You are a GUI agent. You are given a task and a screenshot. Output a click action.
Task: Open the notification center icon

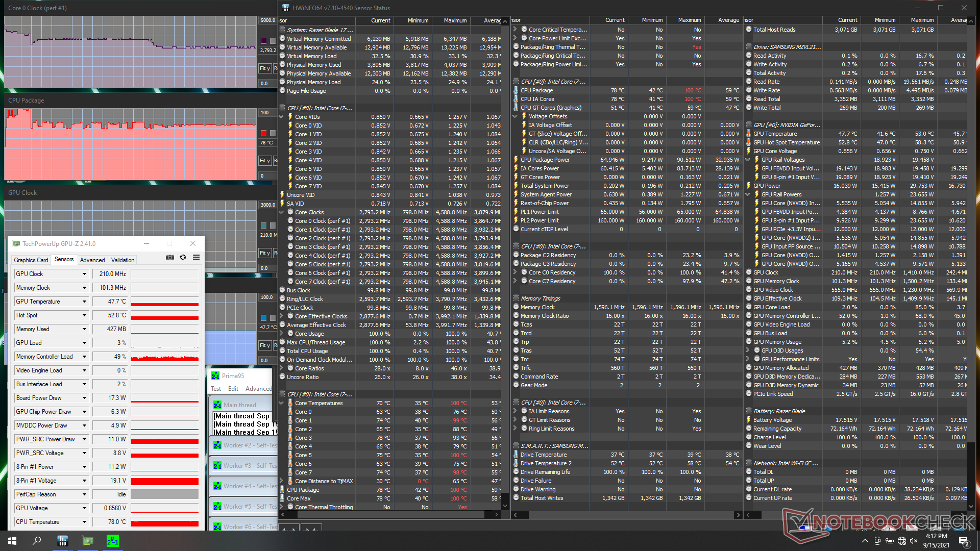pyautogui.click(x=964, y=541)
